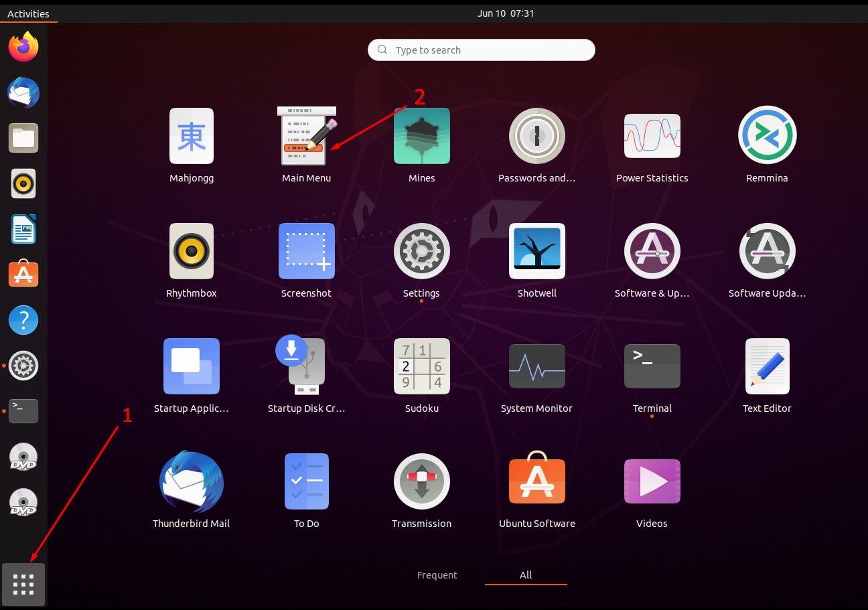Open Settings from the app grid
868x610 pixels.
(x=422, y=251)
